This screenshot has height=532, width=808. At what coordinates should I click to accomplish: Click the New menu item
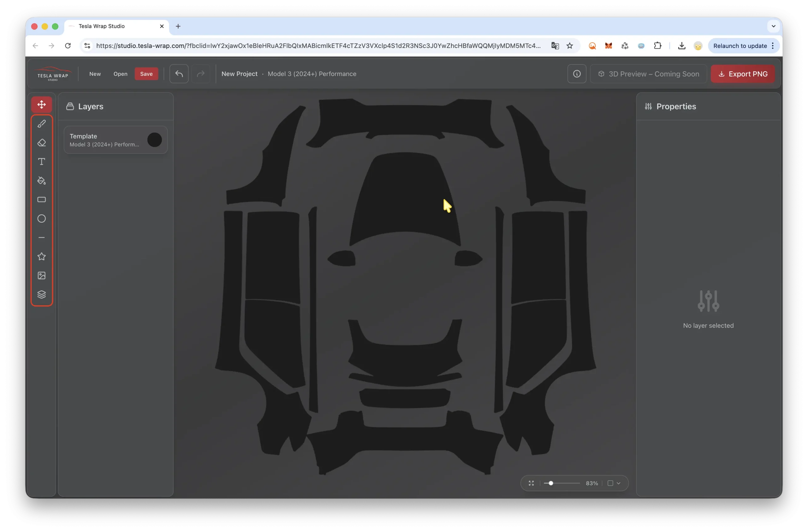[x=95, y=74]
